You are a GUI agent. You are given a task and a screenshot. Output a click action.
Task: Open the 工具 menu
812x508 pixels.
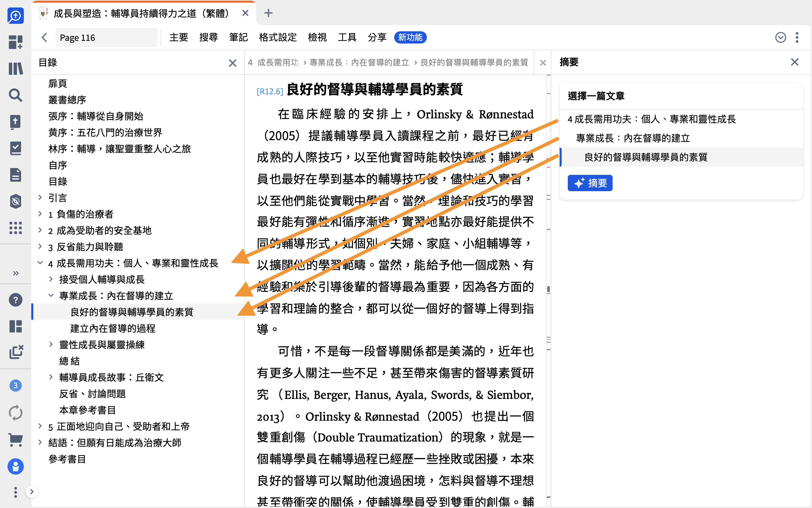click(x=347, y=37)
